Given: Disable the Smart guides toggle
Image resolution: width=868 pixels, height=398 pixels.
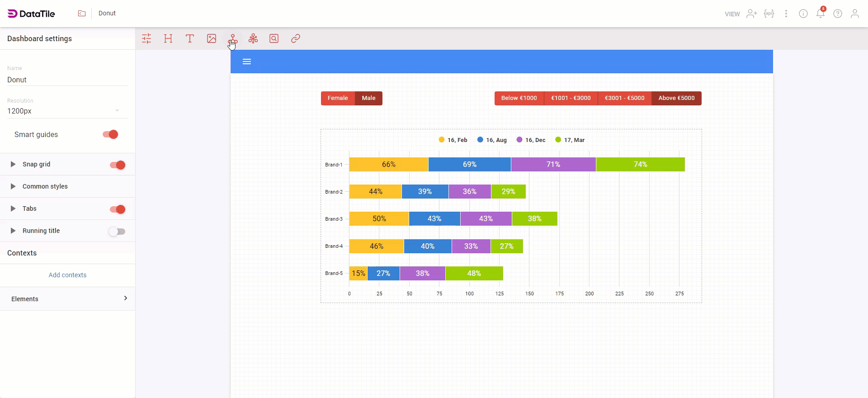Looking at the screenshot, I should tap(111, 134).
